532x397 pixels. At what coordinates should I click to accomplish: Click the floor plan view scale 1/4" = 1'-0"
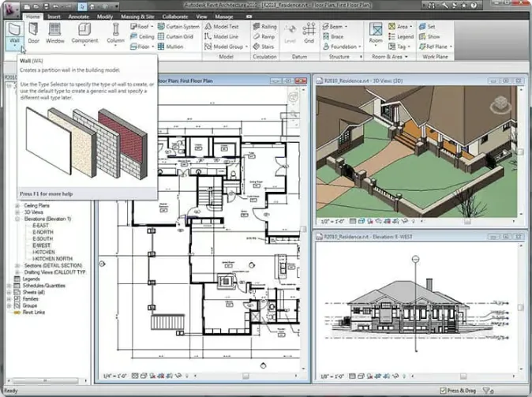click(x=114, y=376)
